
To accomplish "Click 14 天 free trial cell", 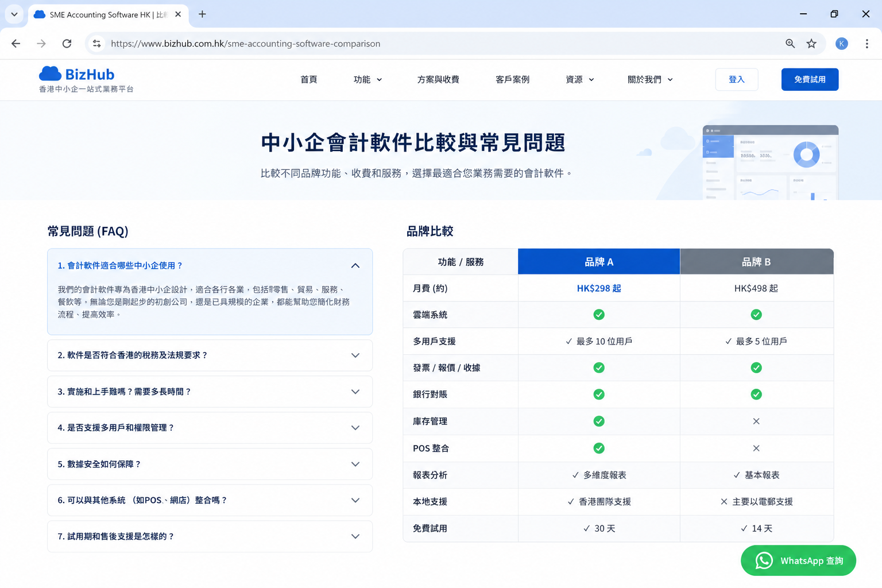I will pyautogui.click(x=756, y=529).
